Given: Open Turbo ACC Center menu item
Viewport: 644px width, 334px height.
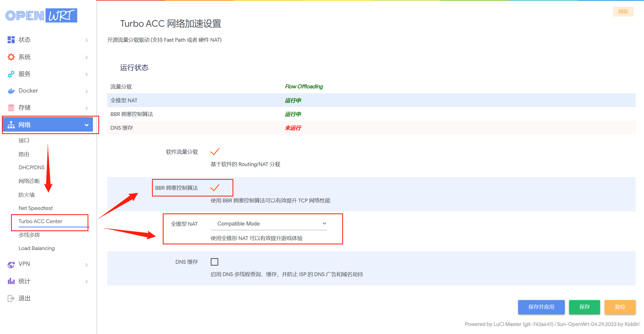Looking at the screenshot, I should 40,221.
